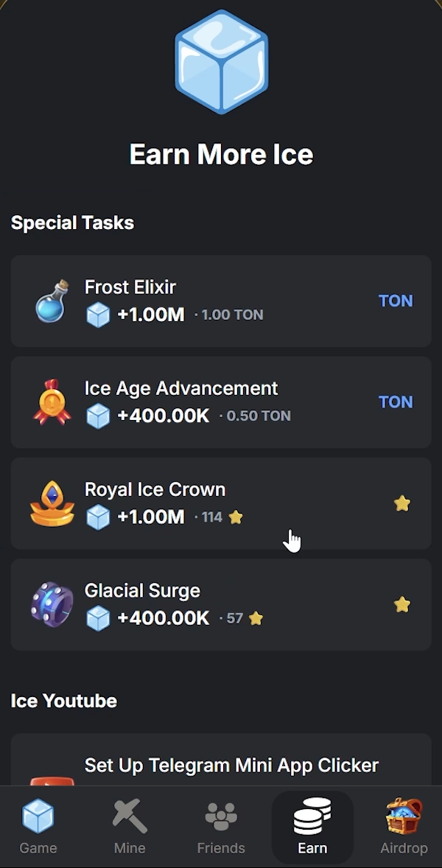Viewport: 442px width, 868px height.
Task: Click the ice cube reward icon in Royal Ice Crown
Action: coord(98,517)
